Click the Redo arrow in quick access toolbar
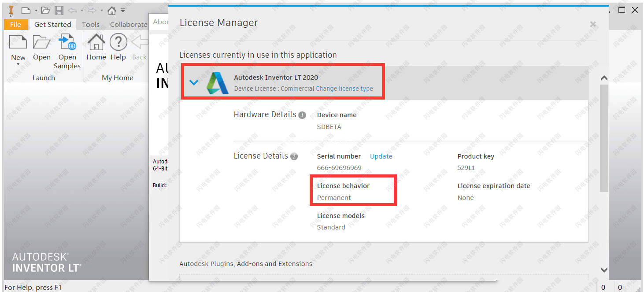This screenshot has height=292, width=644. (93, 10)
